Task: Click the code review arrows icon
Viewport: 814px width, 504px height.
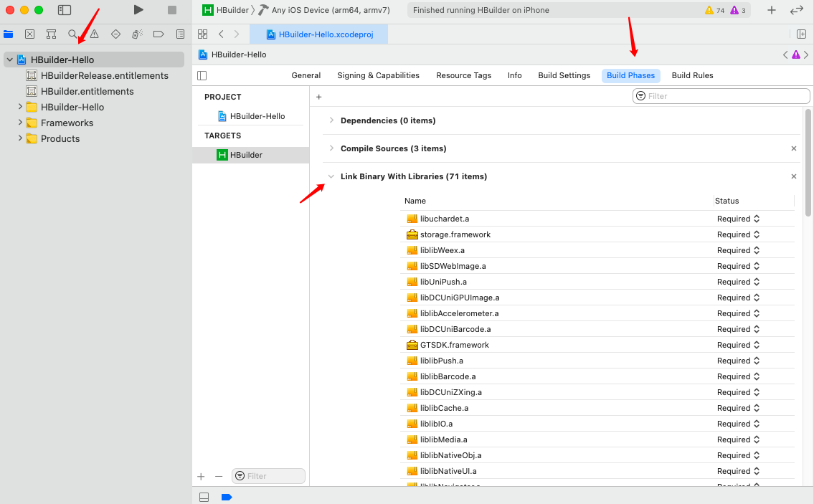Action: 796,10
